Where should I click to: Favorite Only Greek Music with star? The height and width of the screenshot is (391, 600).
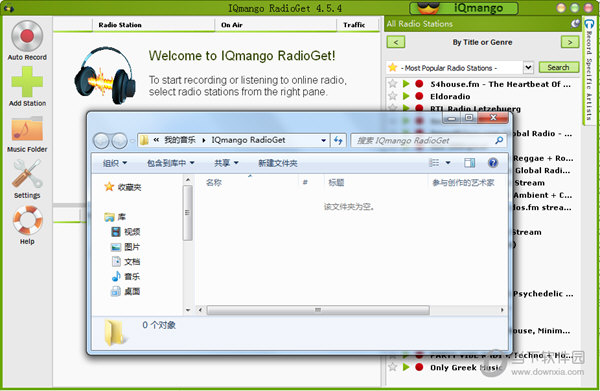393,367
